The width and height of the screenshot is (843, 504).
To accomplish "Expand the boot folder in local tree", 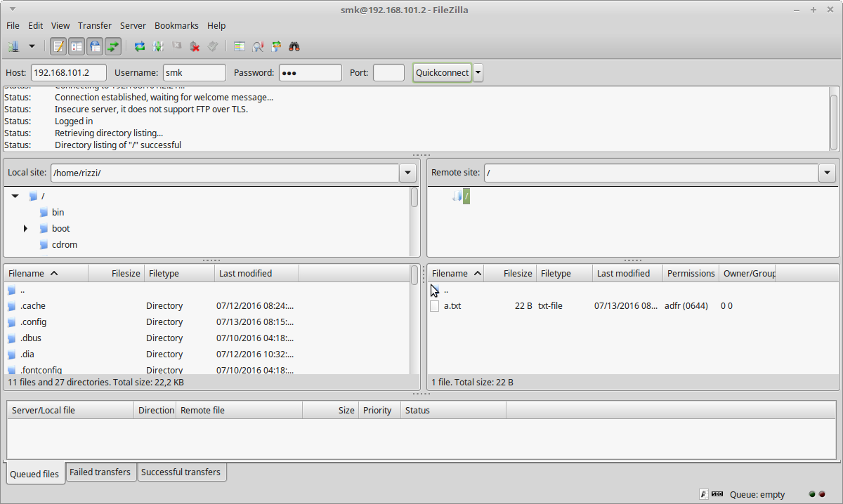I will (x=25, y=229).
